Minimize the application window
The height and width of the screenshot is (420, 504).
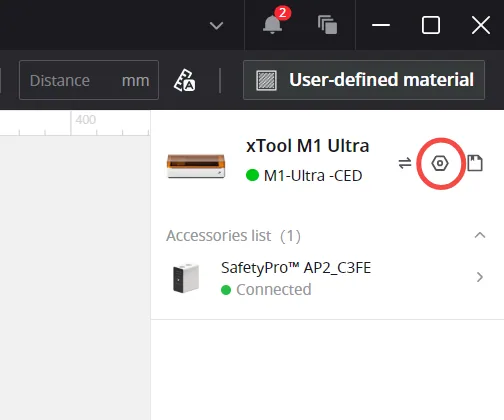pos(381,25)
